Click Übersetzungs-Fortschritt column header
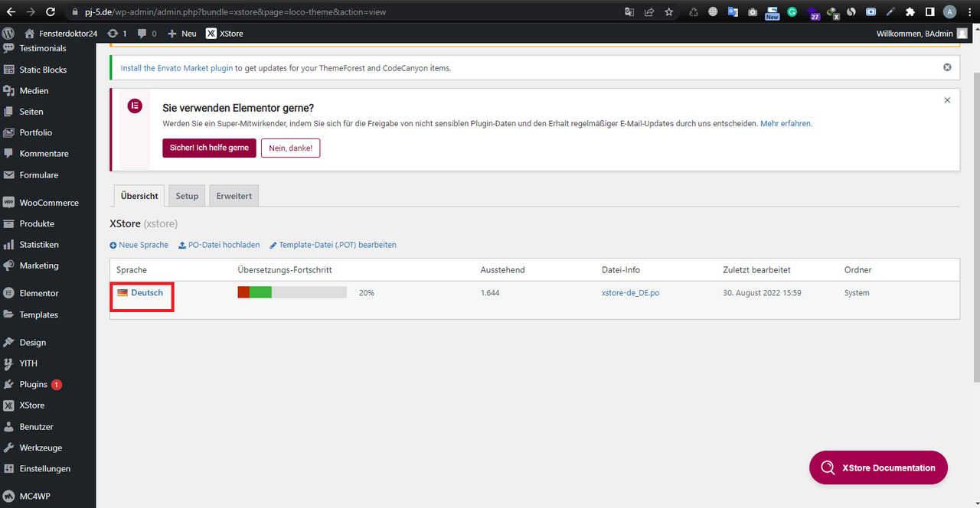 point(285,270)
